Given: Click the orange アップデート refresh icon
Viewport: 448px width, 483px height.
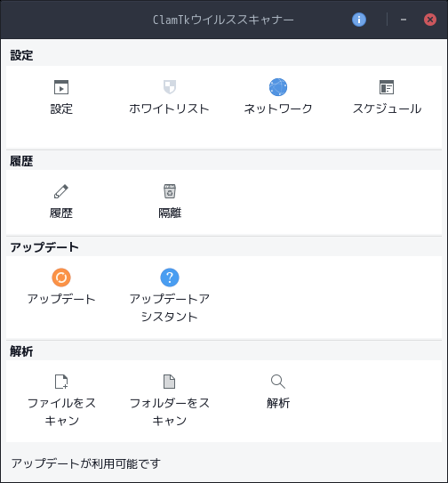Looking at the screenshot, I should 61,278.
